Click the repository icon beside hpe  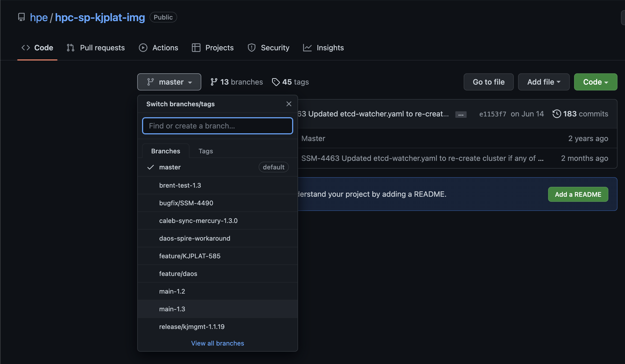click(x=21, y=17)
